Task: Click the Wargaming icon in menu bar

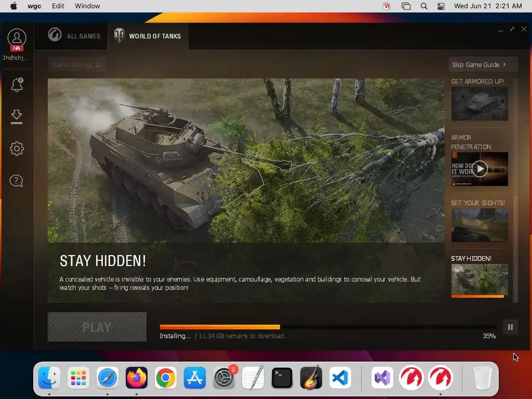Action: 387,6
